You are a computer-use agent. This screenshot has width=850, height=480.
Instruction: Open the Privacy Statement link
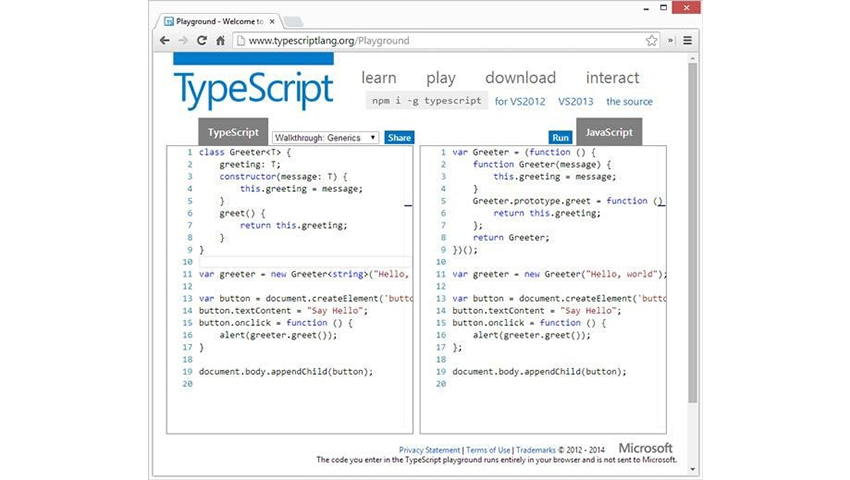pyautogui.click(x=429, y=450)
